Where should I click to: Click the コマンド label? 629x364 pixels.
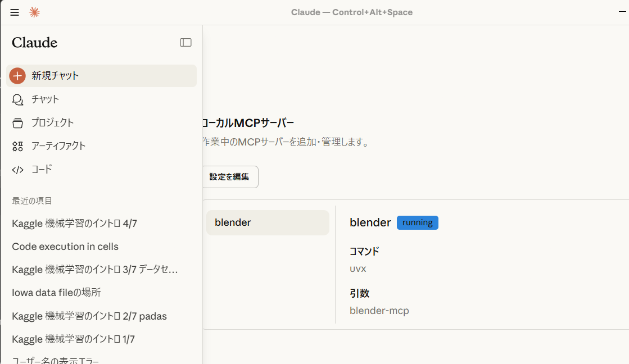coord(364,251)
